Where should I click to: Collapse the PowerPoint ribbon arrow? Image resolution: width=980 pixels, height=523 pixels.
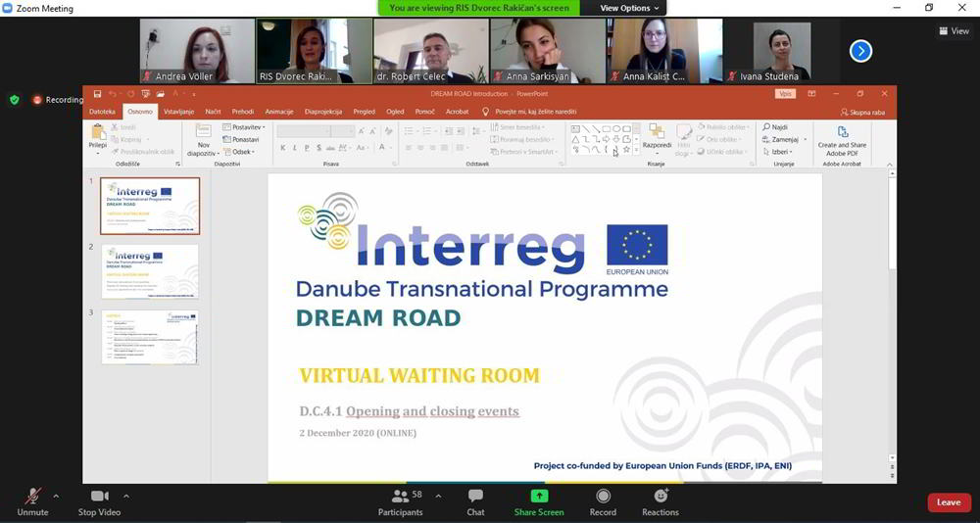click(890, 165)
